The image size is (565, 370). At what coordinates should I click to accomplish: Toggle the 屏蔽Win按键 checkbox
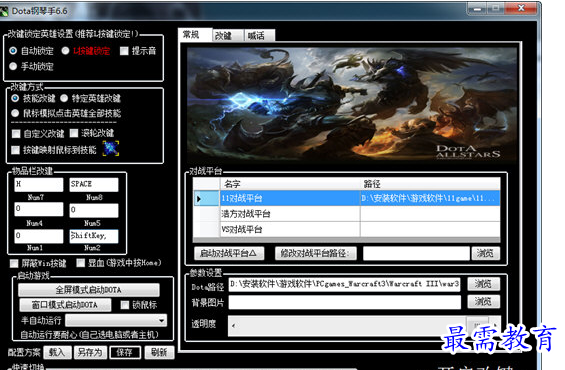pyautogui.click(x=14, y=264)
